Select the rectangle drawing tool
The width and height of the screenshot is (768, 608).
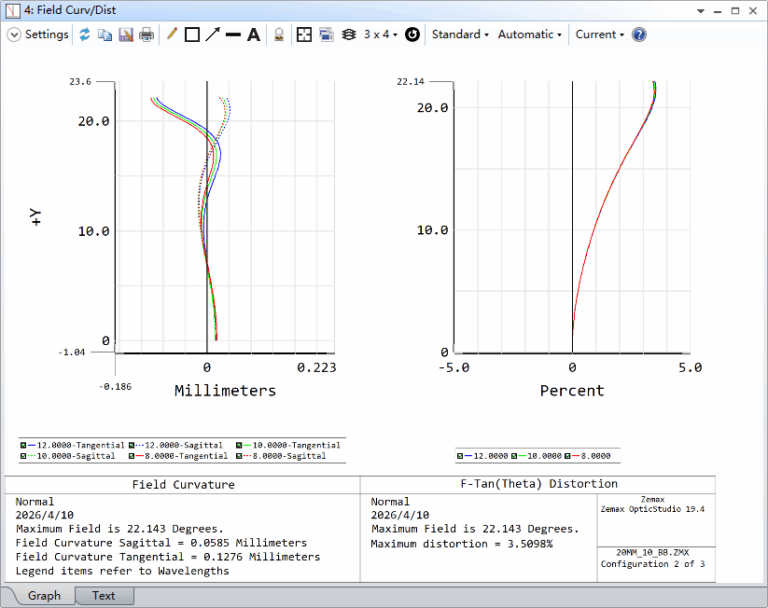tap(192, 34)
